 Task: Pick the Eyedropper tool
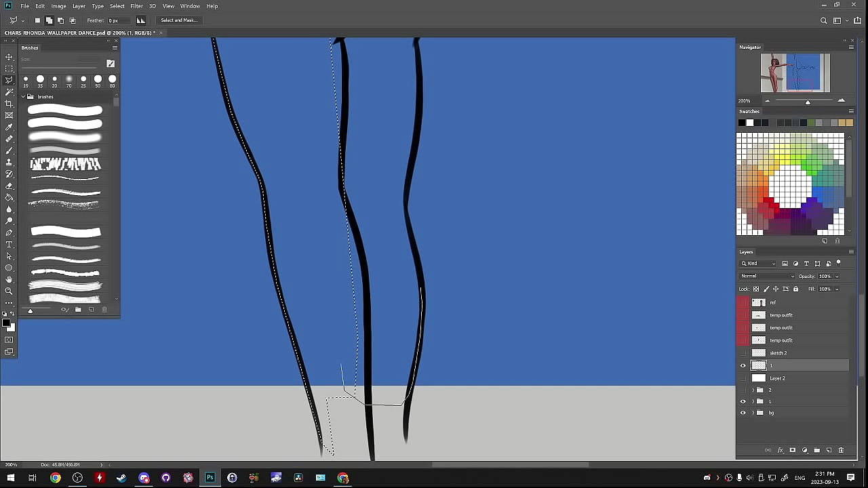pos(9,127)
